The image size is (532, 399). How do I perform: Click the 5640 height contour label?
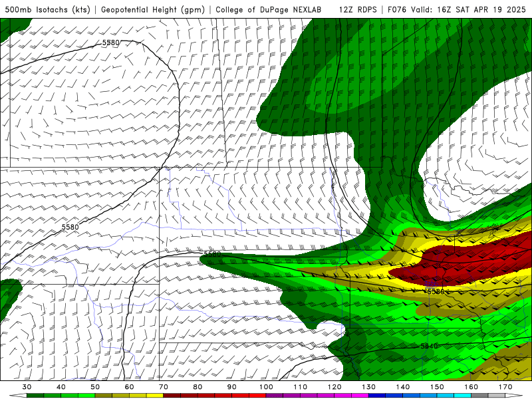(x=429, y=346)
